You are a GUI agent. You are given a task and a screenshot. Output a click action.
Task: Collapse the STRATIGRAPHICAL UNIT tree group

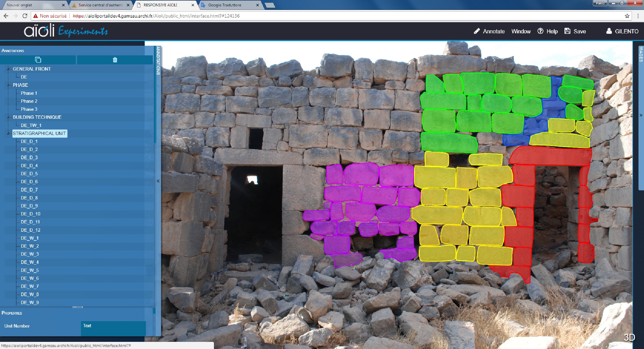(8, 133)
